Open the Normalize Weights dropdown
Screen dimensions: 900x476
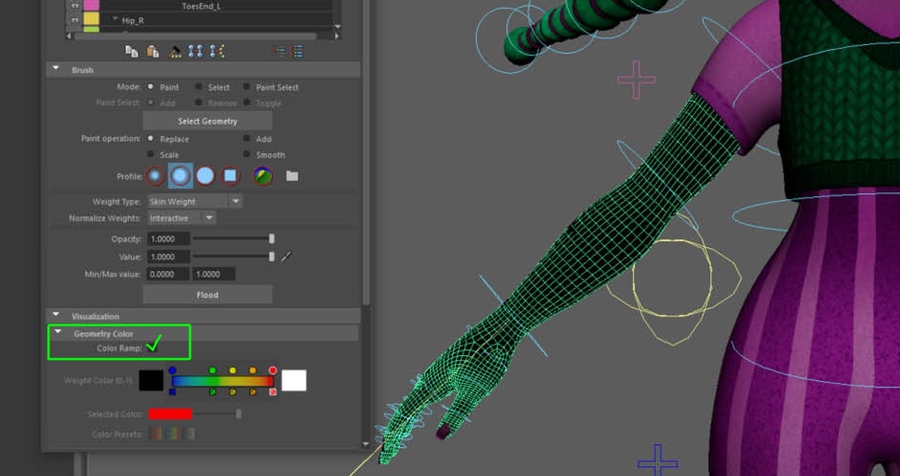click(x=181, y=218)
